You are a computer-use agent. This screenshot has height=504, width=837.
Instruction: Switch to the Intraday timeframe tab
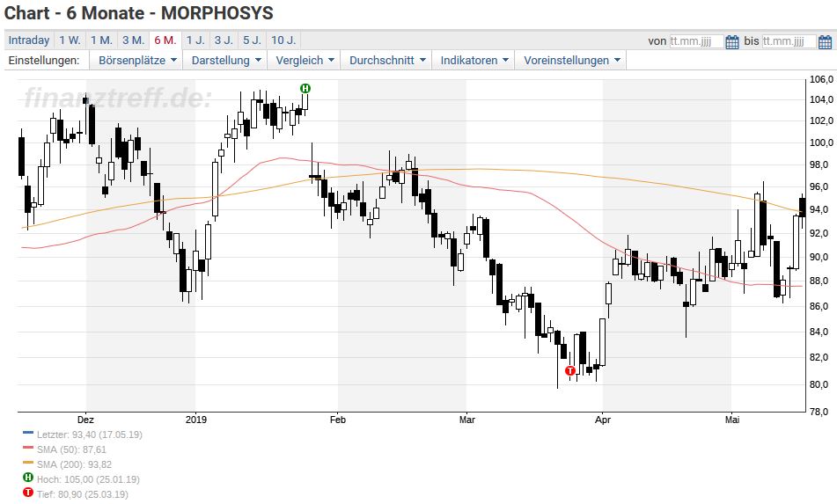[x=29, y=40]
